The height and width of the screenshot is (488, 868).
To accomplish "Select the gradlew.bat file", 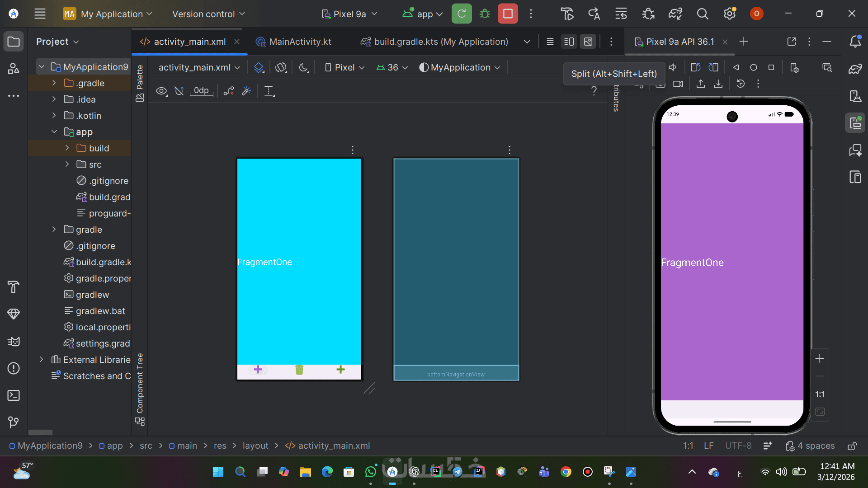I will (x=100, y=311).
